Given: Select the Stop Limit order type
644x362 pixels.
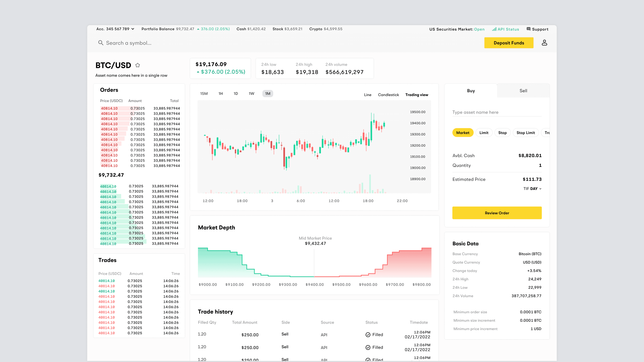Looking at the screenshot, I should point(525,133).
